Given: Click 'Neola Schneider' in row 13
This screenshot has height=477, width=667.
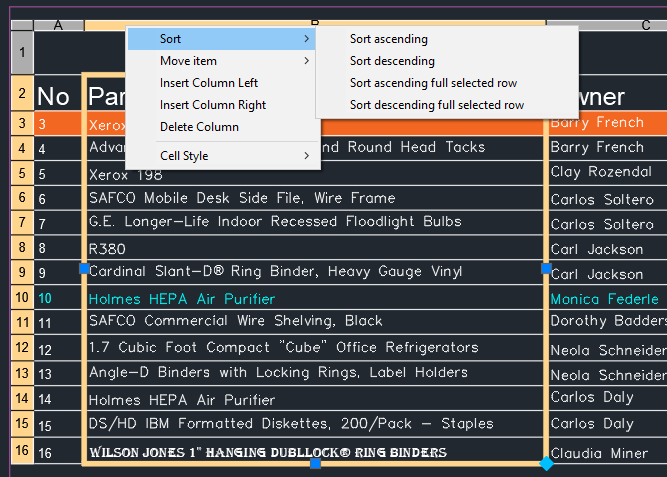Looking at the screenshot, I should pyautogui.click(x=609, y=375).
